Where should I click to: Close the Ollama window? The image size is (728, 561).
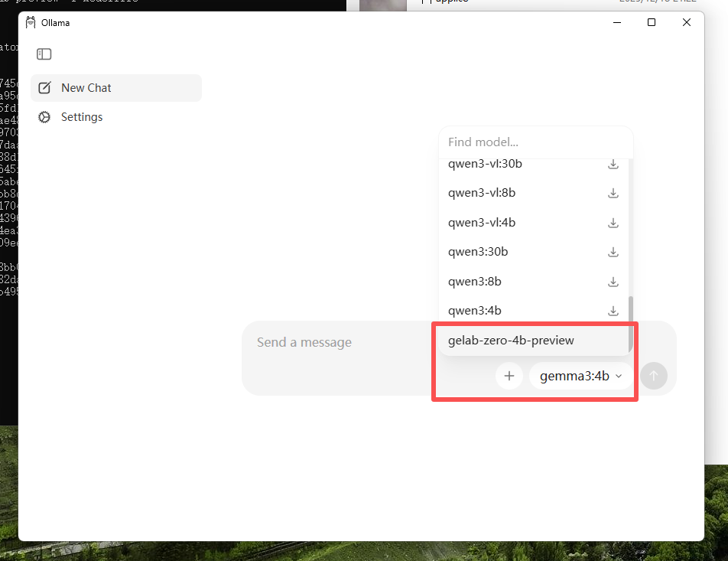pyautogui.click(x=687, y=22)
